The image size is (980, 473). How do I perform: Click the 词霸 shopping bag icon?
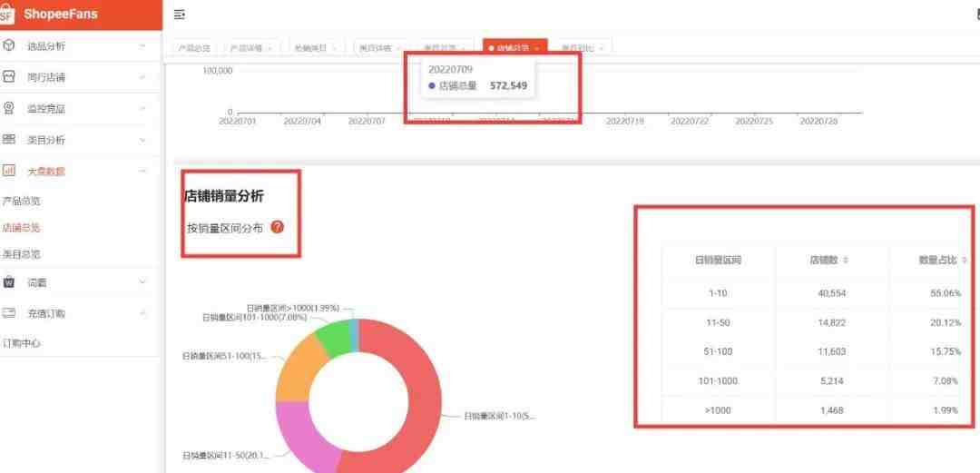(x=9, y=282)
